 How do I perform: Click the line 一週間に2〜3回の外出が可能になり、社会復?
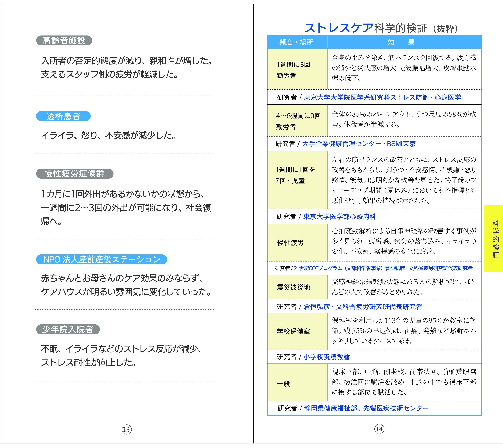[126, 207]
